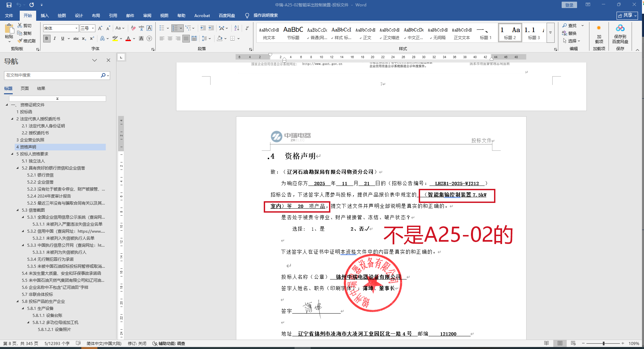Click the 109% zoom level button

pos(634,343)
